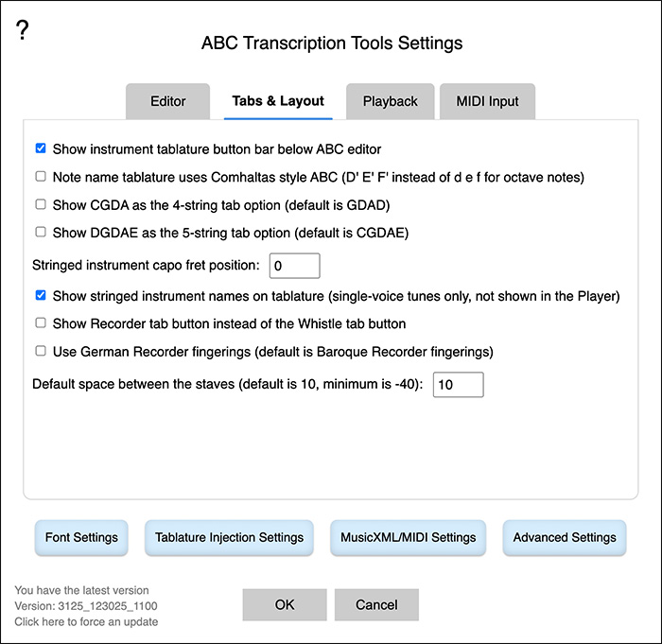Switch to the Editor tab
Screen dimensions: 662x644
(167, 101)
